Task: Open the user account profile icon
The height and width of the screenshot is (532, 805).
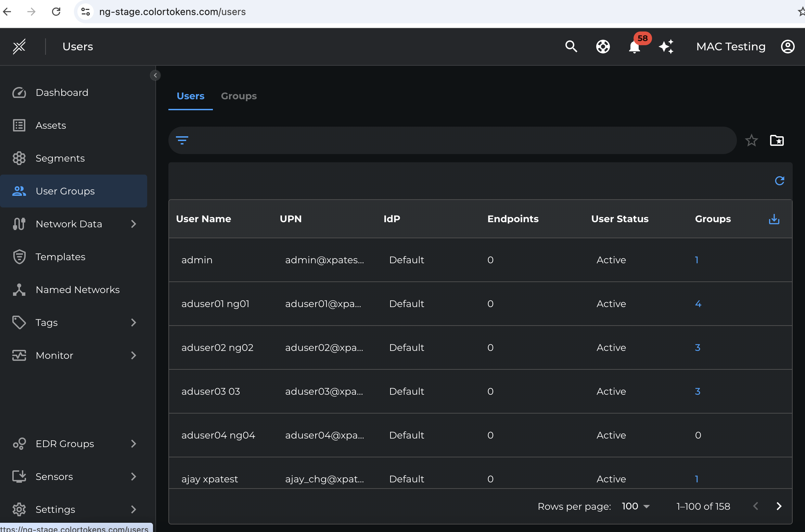Action: [788, 47]
